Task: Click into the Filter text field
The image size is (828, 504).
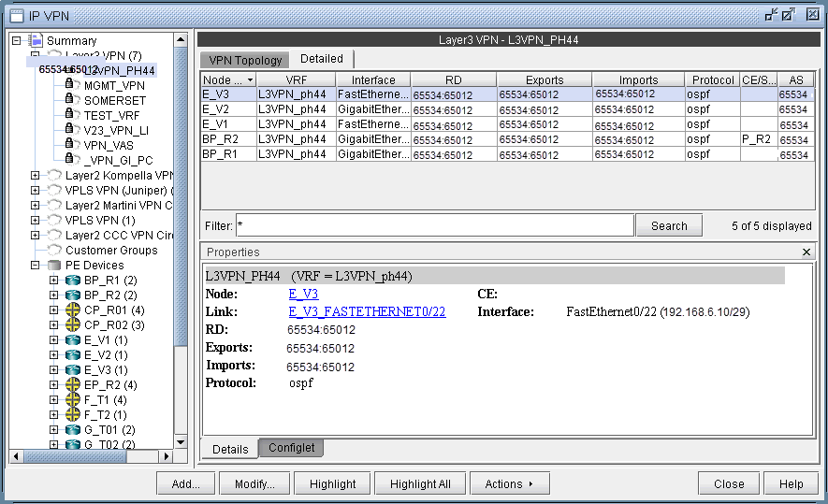Action: click(x=434, y=225)
